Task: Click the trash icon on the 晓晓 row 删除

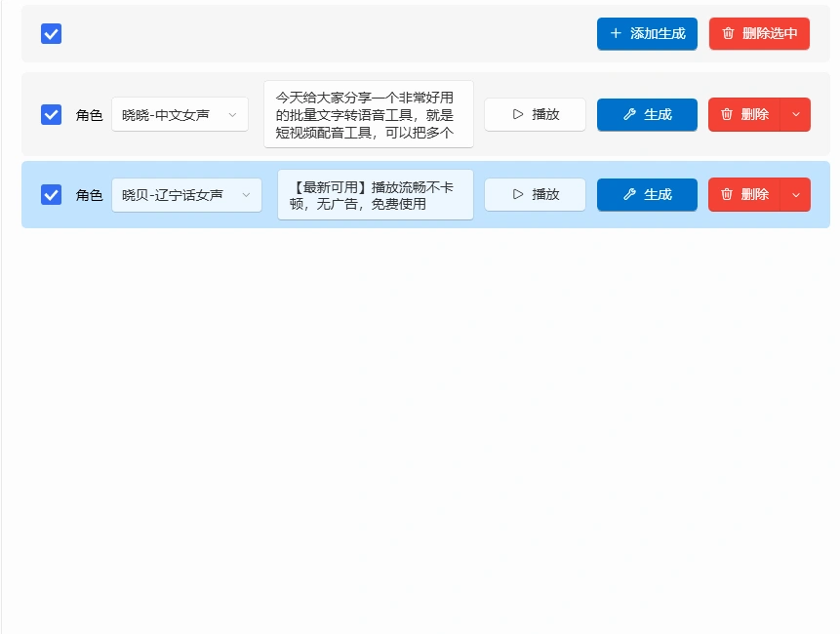Action: tap(727, 114)
